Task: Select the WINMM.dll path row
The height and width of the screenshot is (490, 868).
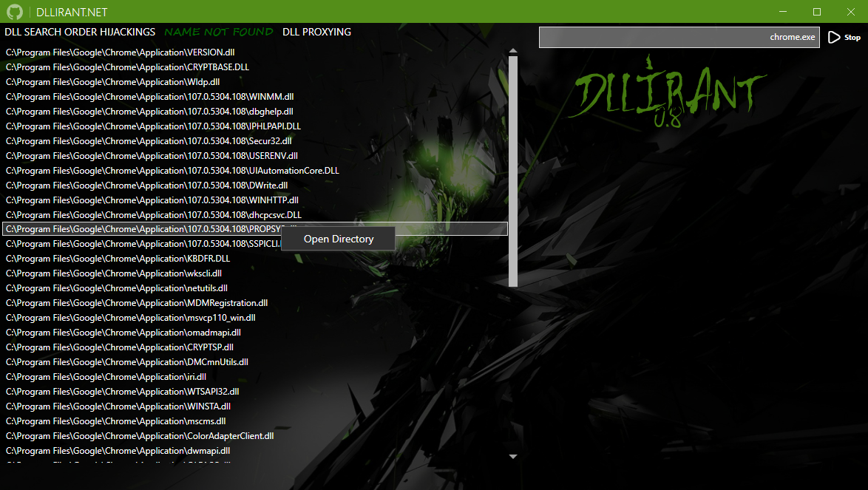Action: point(255,97)
